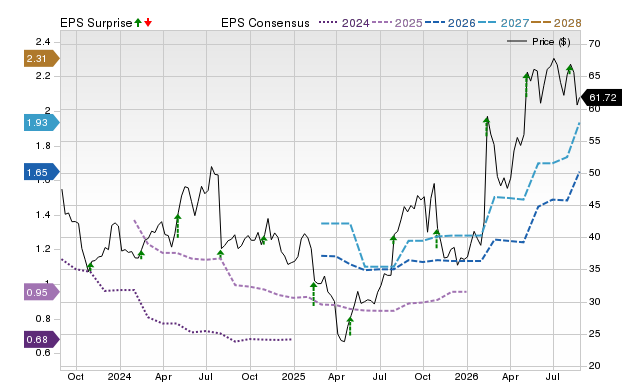Toggle the 2024 dotted purple legend entry

coord(344,23)
